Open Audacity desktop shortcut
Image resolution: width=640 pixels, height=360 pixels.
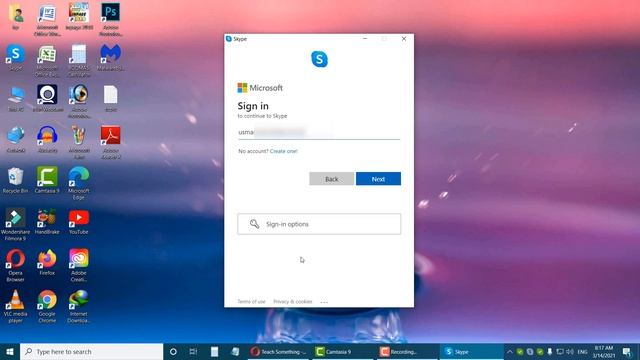pos(47,140)
